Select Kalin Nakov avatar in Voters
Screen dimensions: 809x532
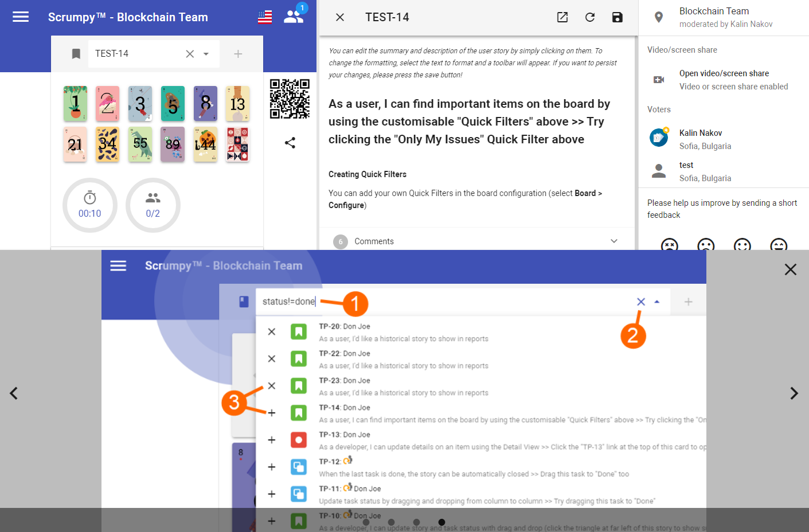coord(659,138)
